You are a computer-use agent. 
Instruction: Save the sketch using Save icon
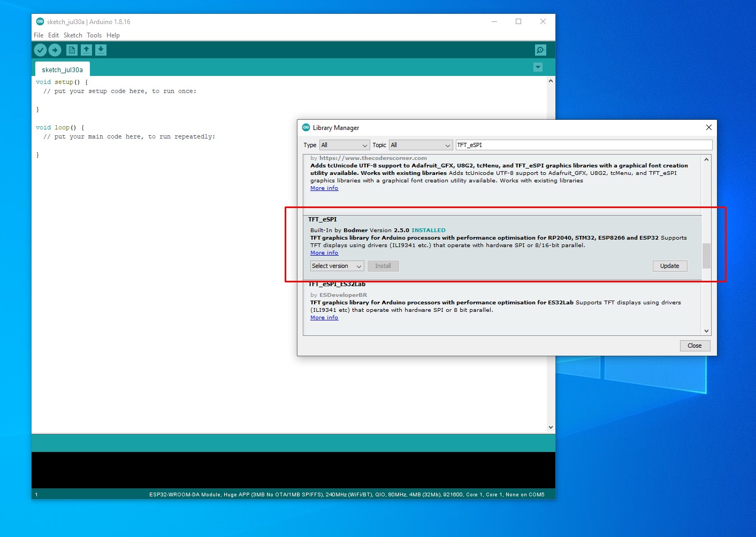click(101, 50)
